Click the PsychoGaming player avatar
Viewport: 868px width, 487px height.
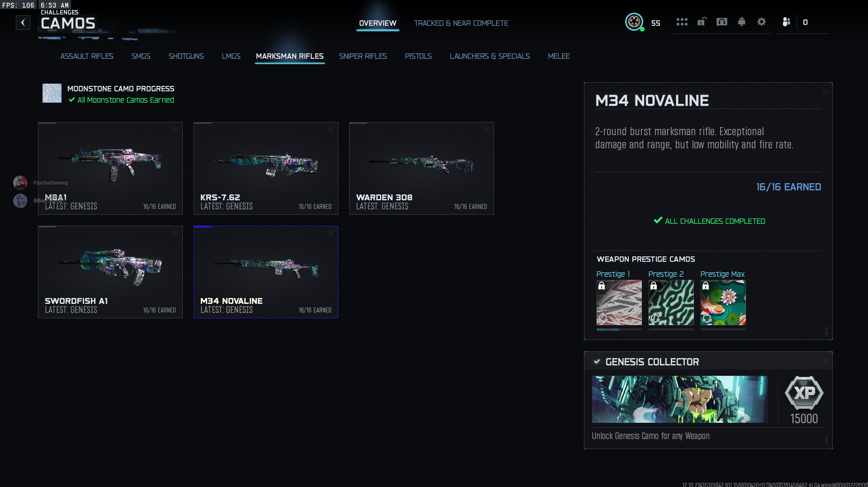20,183
